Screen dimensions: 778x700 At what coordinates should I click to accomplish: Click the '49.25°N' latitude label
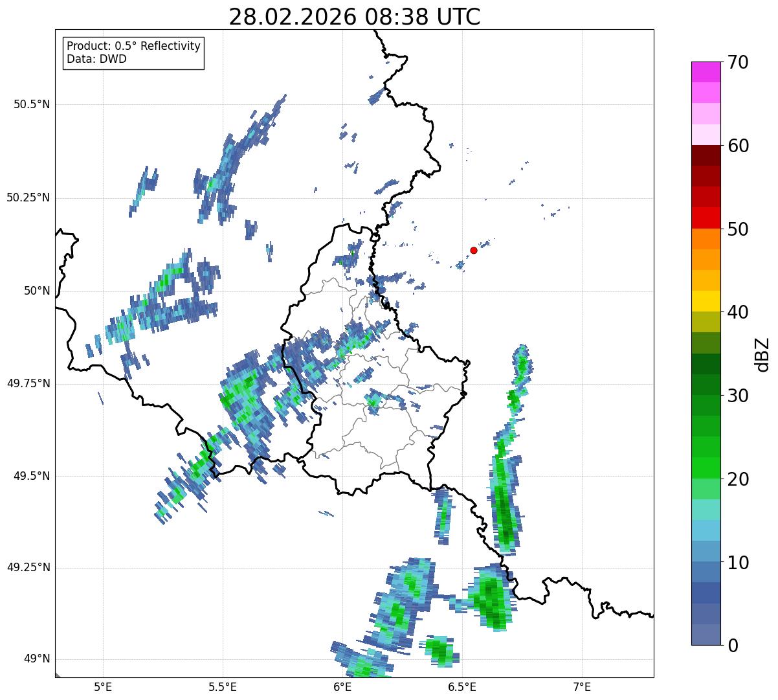click(x=28, y=567)
